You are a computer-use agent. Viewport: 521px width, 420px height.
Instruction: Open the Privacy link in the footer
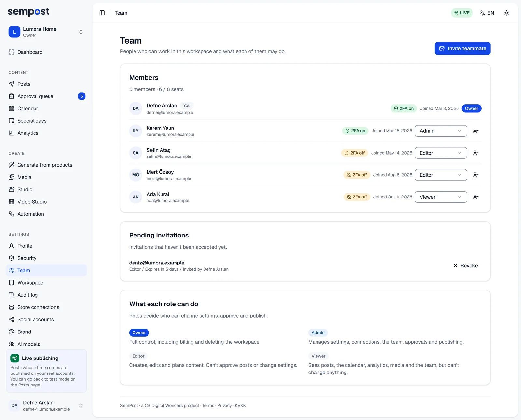[224, 406]
